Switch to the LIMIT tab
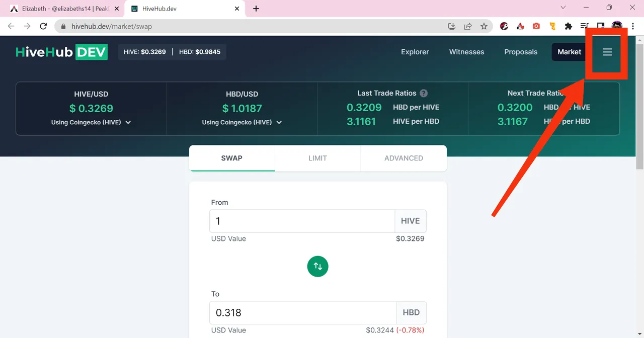This screenshot has height=338, width=644. [x=317, y=158]
